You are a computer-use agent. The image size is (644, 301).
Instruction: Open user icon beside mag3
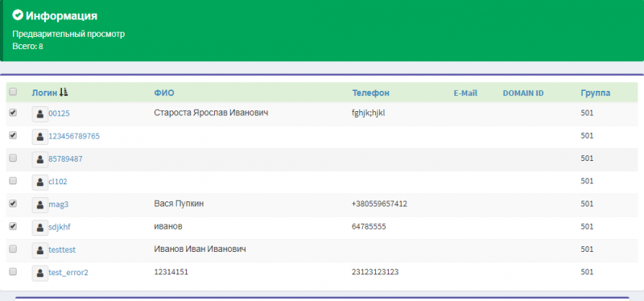(x=39, y=204)
